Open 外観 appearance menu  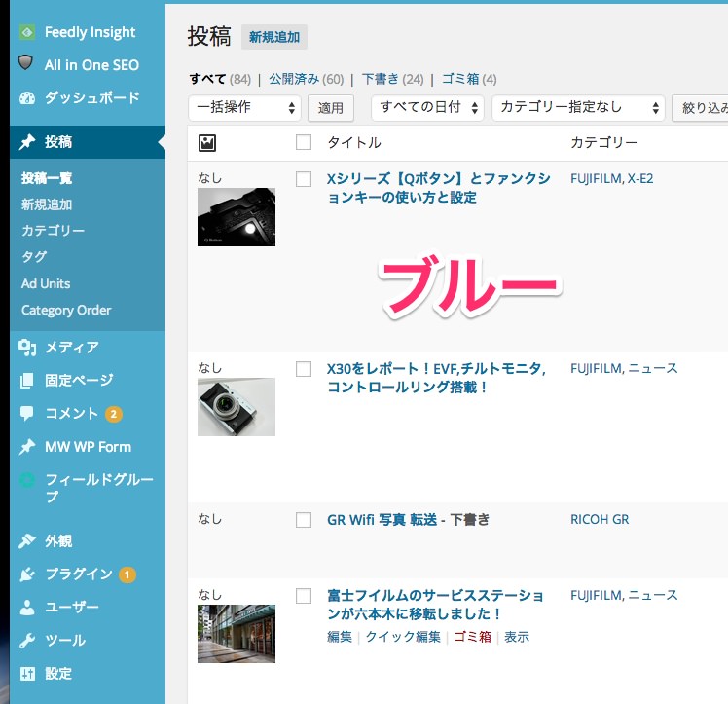tap(58, 541)
